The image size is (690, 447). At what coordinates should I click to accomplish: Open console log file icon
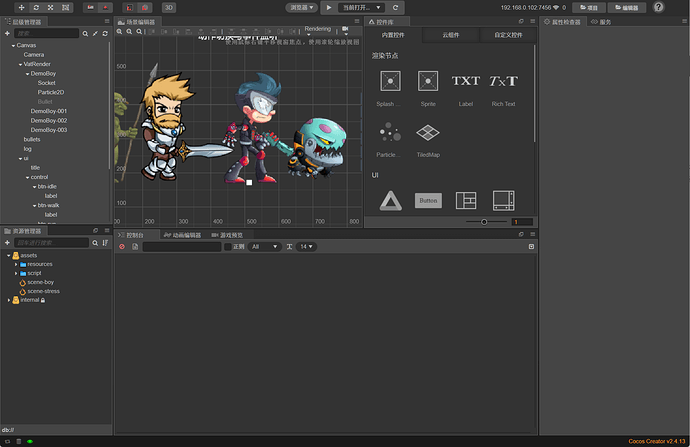(135, 247)
